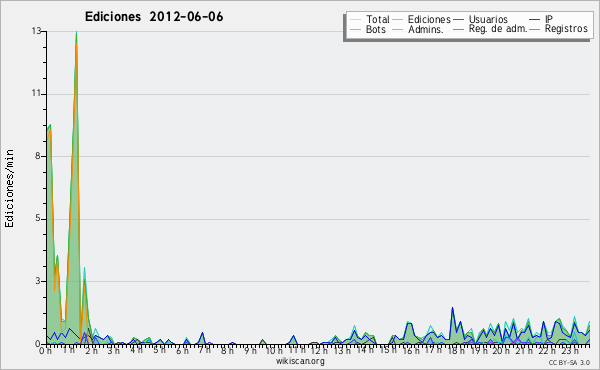Screen dimensions: 600x370
Task: Click the x-axis label '7 h'
Action: click(x=204, y=350)
